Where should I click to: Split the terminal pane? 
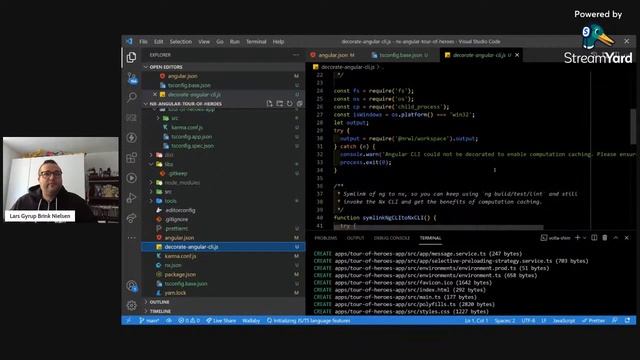coord(594,238)
